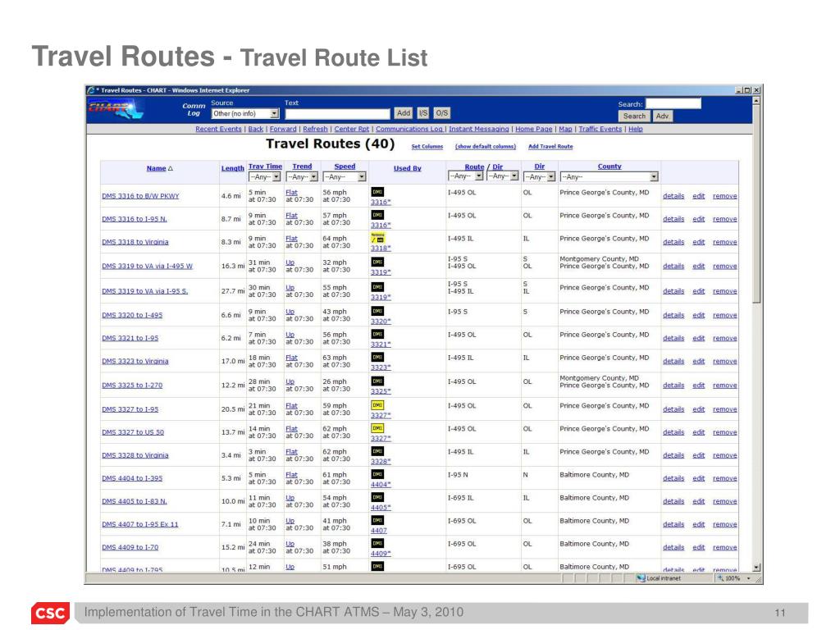Viewport: 840px width, 630px height.
Task: Click the DMS icon in the 4409 to I-70 row
Action: point(377,543)
